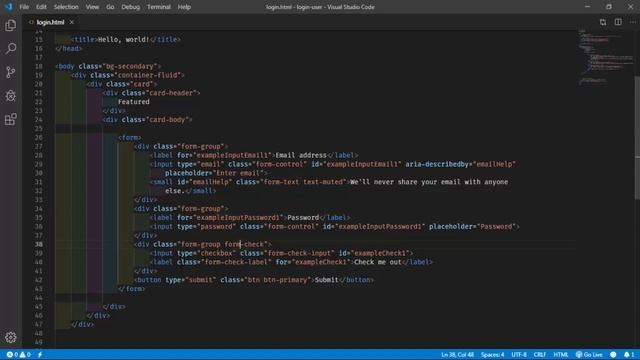Change file encoding UTF-8

click(519, 355)
